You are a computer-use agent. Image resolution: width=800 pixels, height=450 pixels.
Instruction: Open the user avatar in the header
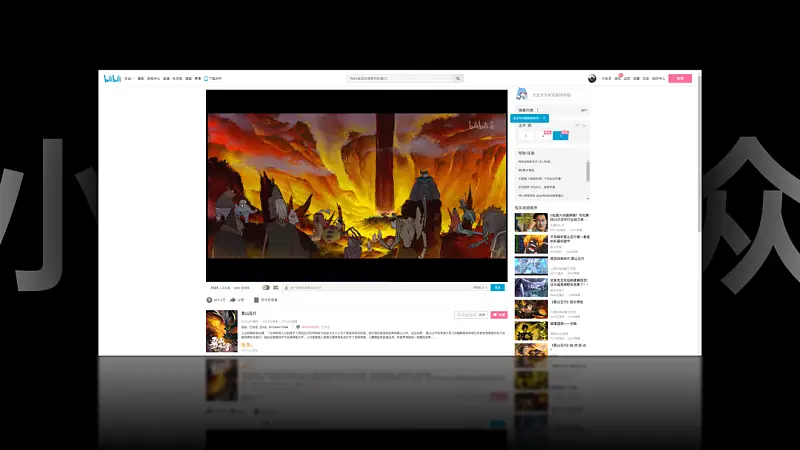pos(592,79)
